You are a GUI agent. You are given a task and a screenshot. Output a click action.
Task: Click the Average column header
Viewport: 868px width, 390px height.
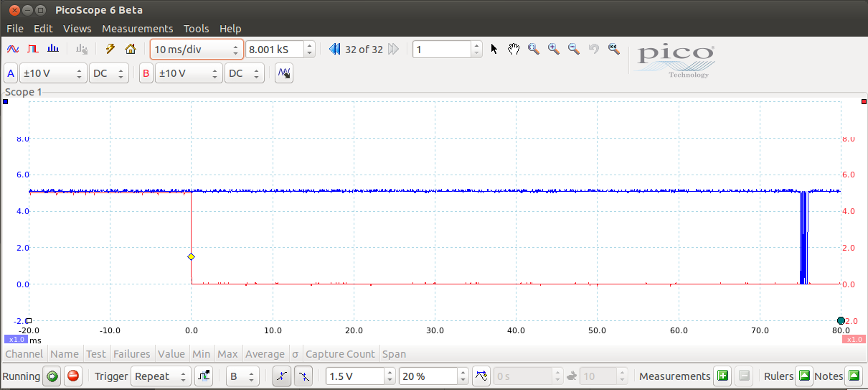(265, 354)
